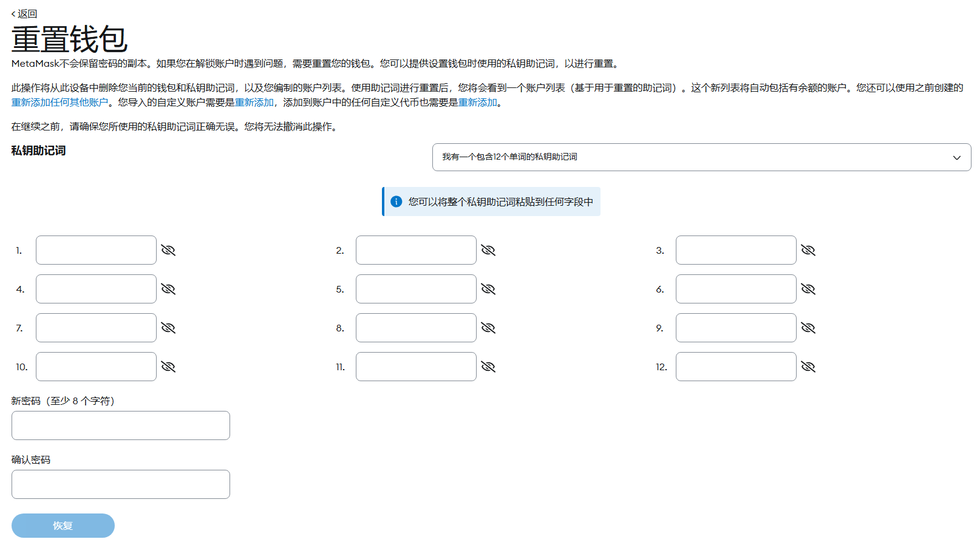Expand dropdown using the chevron arrow
The width and height of the screenshot is (980, 559).
[957, 158]
